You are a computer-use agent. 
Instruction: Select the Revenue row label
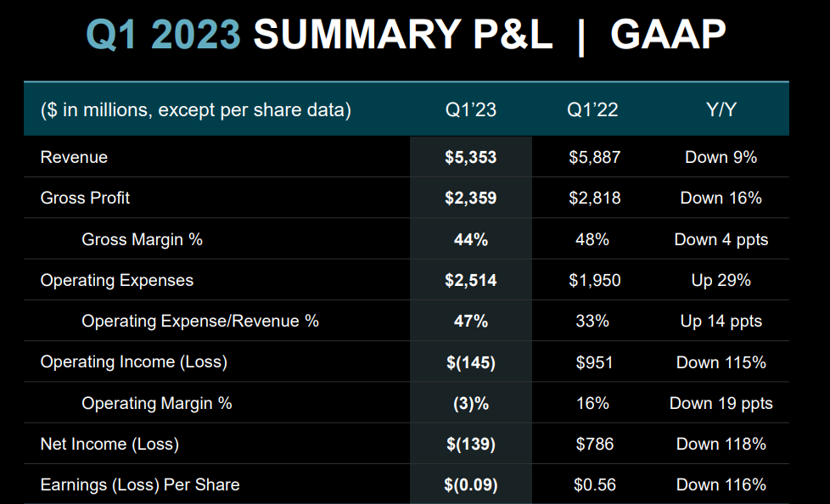click(74, 157)
